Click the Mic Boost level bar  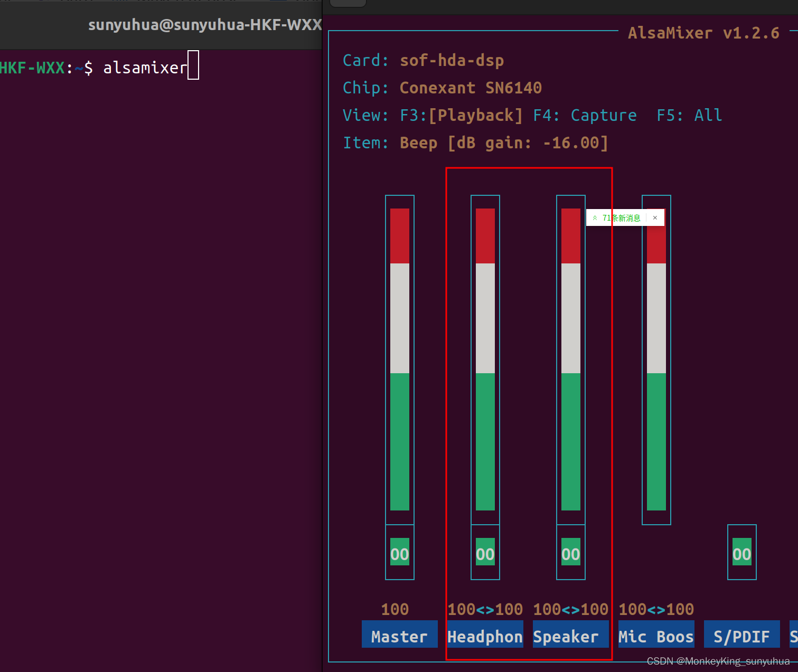click(656, 359)
